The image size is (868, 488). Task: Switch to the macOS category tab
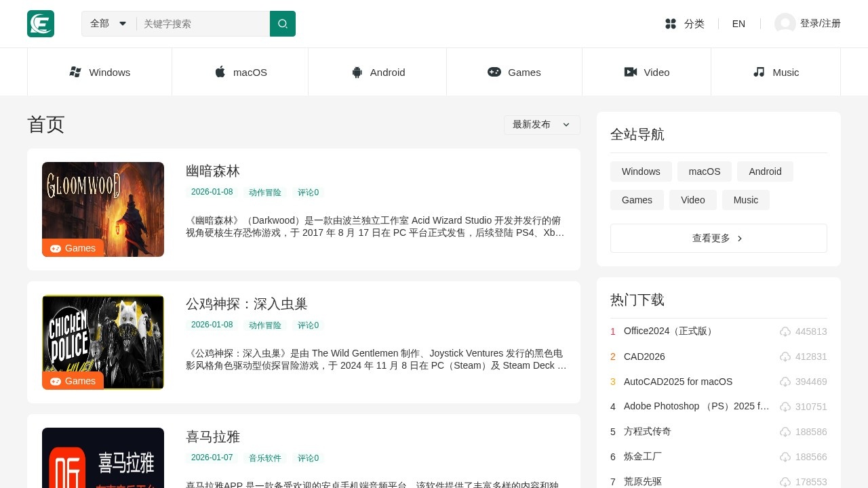pyautogui.click(x=240, y=72)
